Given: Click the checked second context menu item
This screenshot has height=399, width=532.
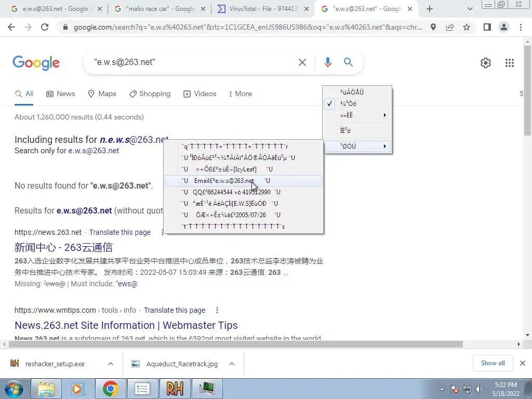Looking at the screenshot, I should coord(357,103).
